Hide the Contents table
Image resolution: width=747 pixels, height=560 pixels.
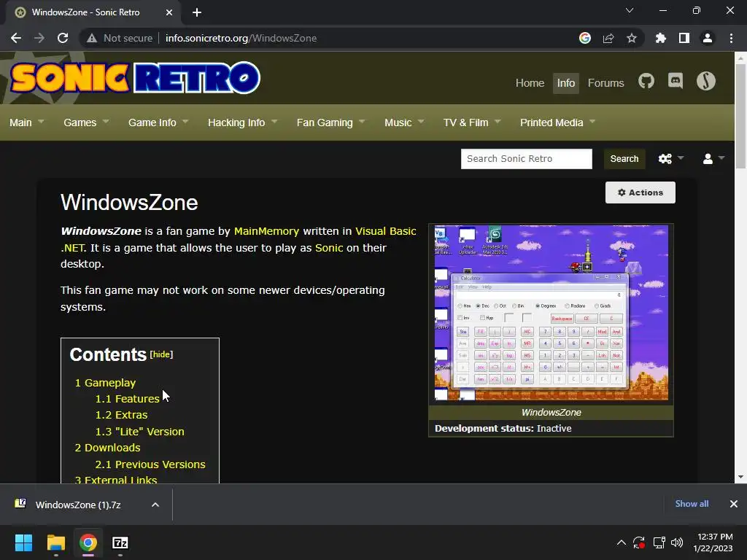coord(161,354)
